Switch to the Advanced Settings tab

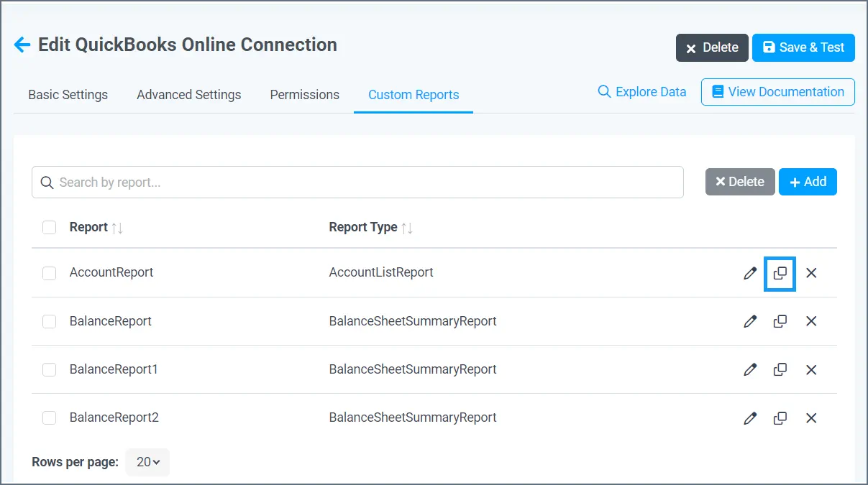click(x=188, y=95)
